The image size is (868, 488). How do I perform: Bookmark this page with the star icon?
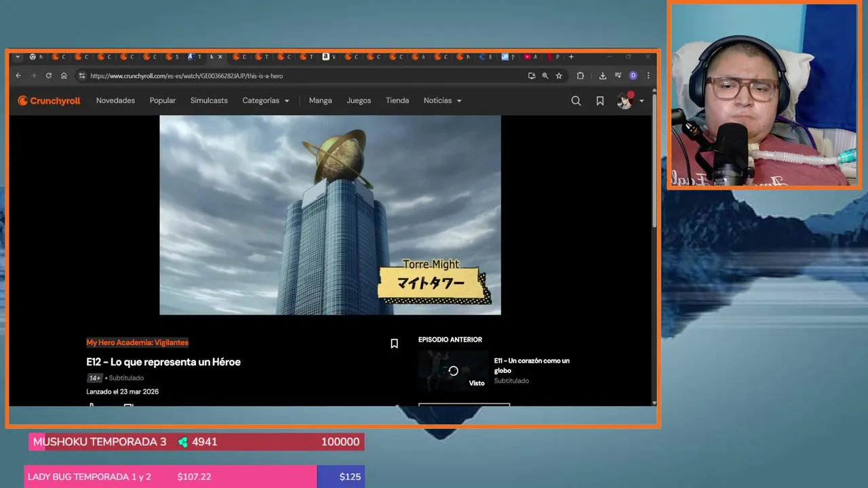click(x=559, y=76)
